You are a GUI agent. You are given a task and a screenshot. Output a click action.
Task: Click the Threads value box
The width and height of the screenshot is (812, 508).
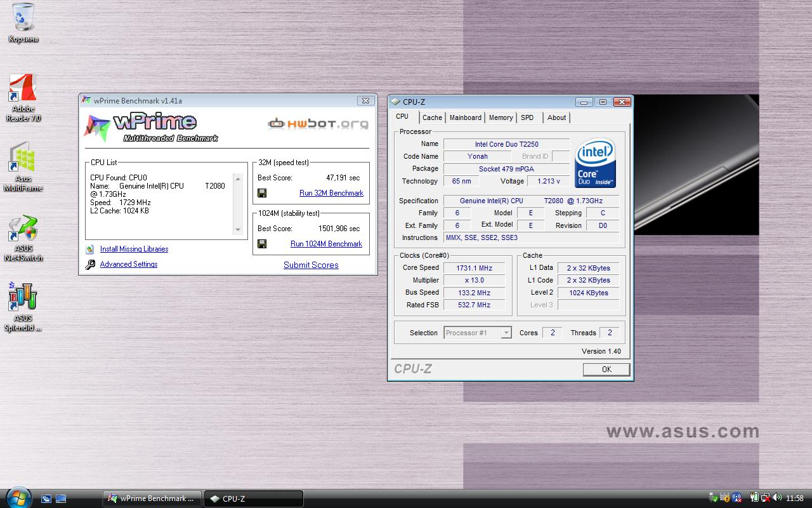609,333
